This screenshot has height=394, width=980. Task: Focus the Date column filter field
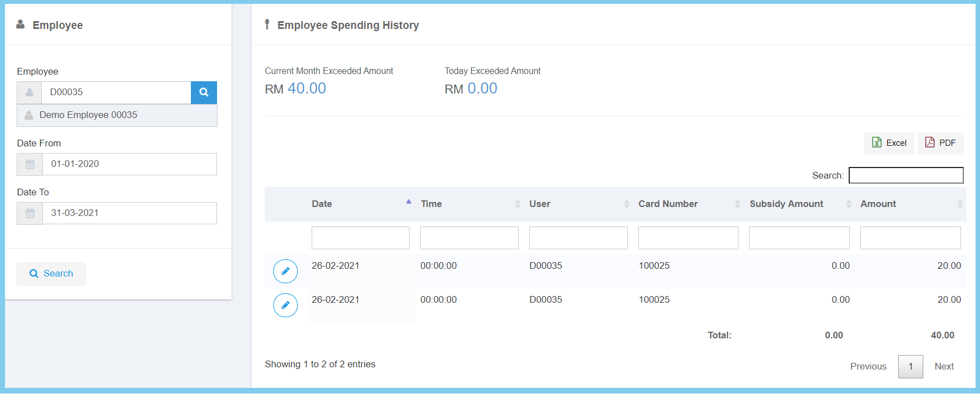(360, 238)
